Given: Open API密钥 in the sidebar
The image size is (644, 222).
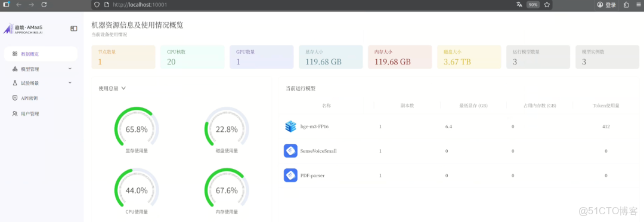Looking at the screenshot, I should [x=41, y=98].
